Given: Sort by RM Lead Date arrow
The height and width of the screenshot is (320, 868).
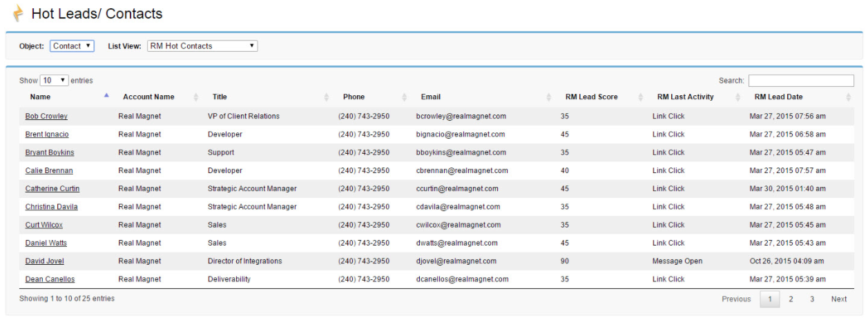Looking at the screenshot, I should 849,97.
